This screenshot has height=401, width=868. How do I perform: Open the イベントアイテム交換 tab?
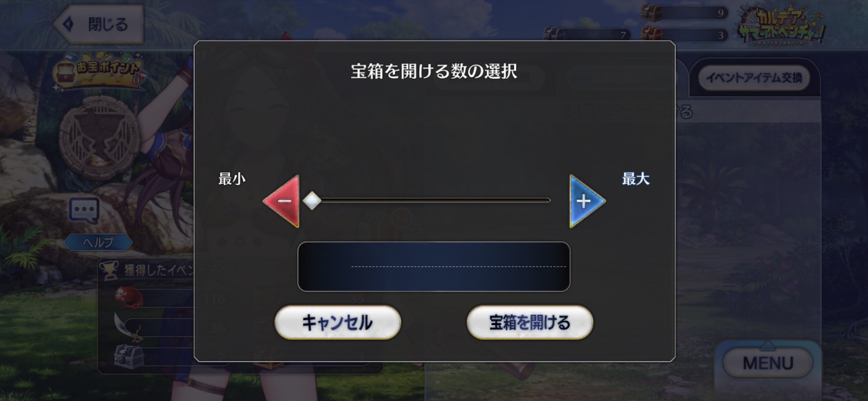(x=754, y=78)
